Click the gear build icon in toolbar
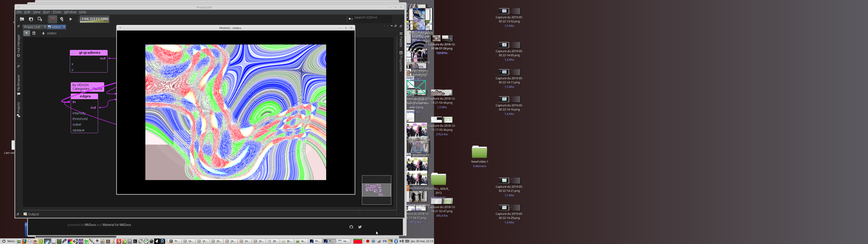 coord(62,19)
